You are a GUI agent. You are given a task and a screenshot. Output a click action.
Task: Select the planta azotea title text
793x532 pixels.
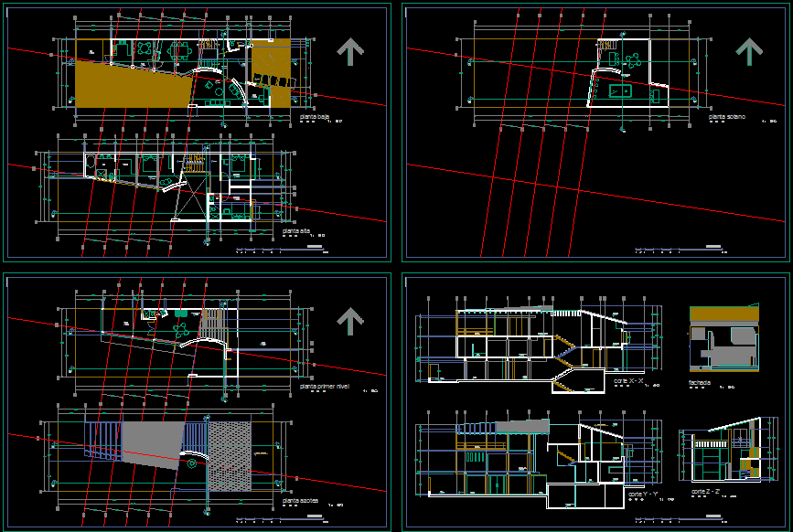[x=302, y=499]
